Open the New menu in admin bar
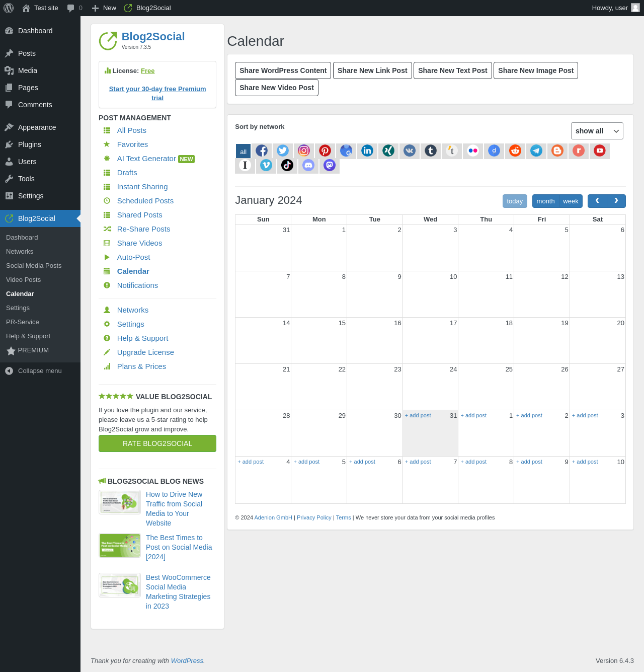This screenshot has width=644, height=672. 104,8
